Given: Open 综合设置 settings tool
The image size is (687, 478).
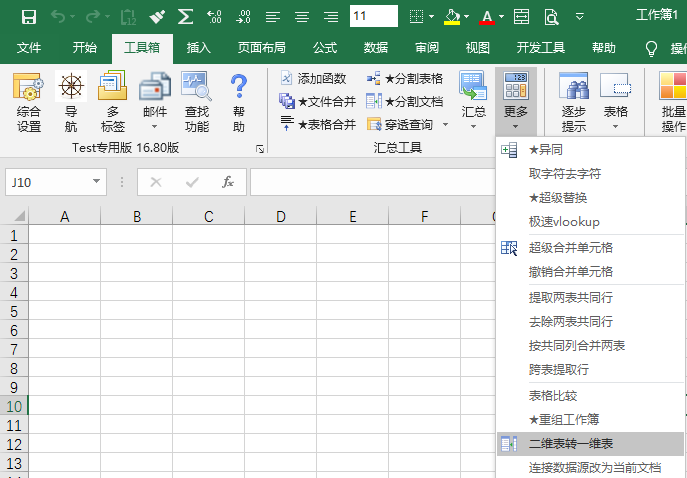Looking at the screenshot, I should 29,102.
